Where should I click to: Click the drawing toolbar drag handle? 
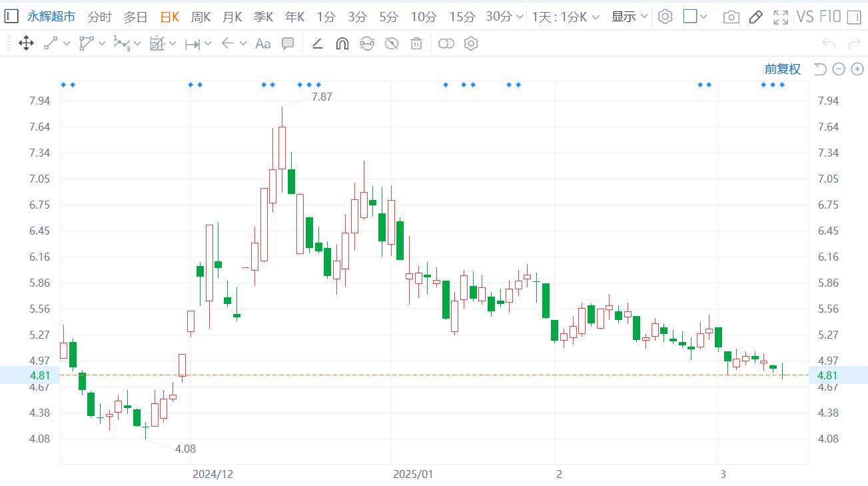7,44
